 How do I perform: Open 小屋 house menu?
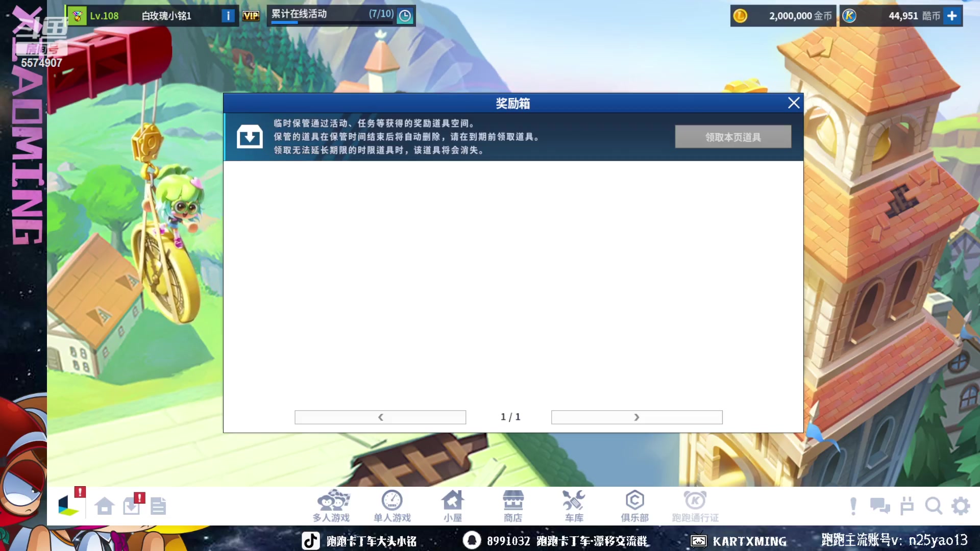[453, 506]
